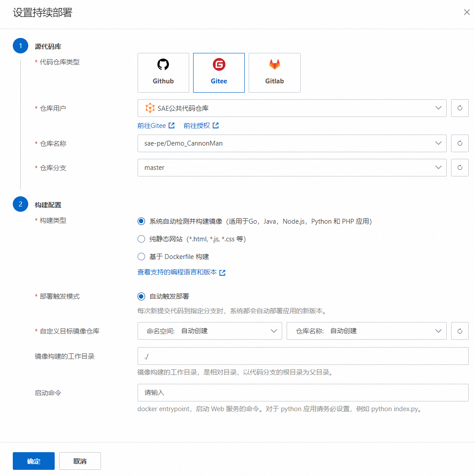Focus the 镜像构建的工作目录 input field
The image size is (474, 476).
tap(303, 356)
